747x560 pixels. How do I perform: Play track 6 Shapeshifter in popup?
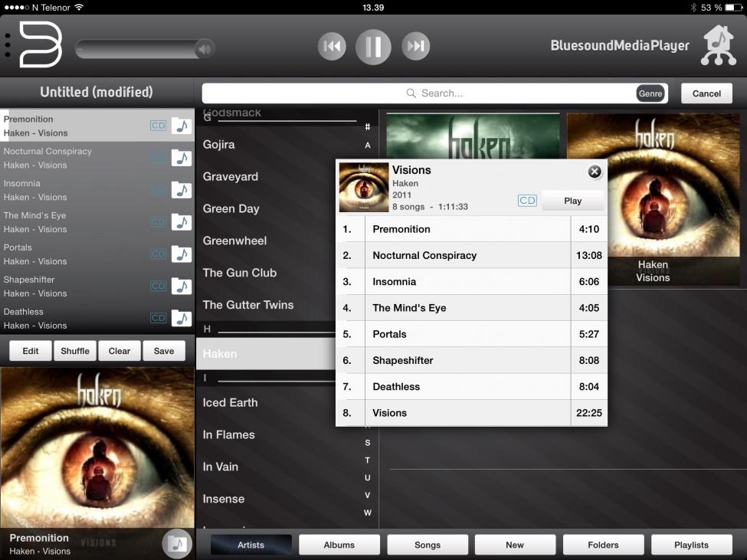472,360
